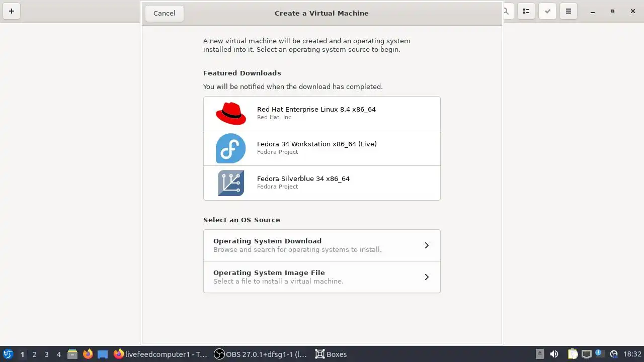Switch to workspace 1

(22, 354)
